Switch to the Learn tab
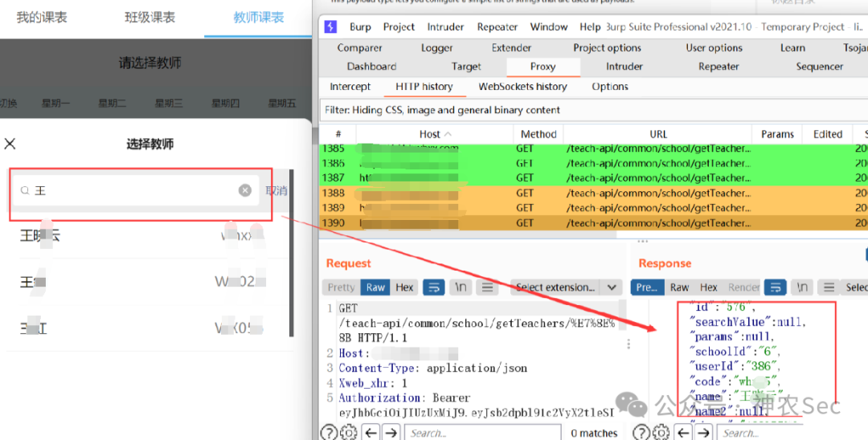 (x=792, y=48)
